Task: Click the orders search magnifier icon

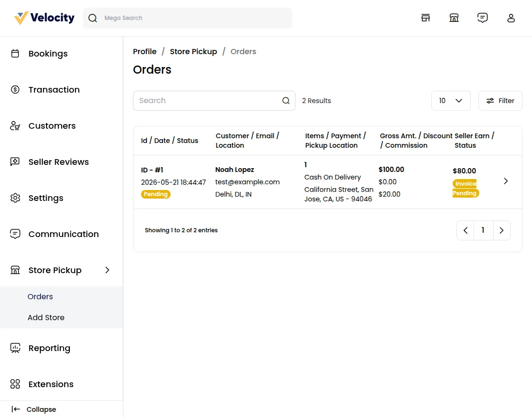Action: [x=286, y=101]
